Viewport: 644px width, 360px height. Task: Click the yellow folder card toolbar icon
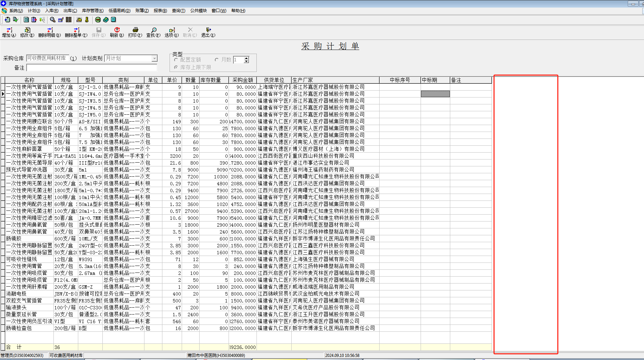click(x=79, y=20)
